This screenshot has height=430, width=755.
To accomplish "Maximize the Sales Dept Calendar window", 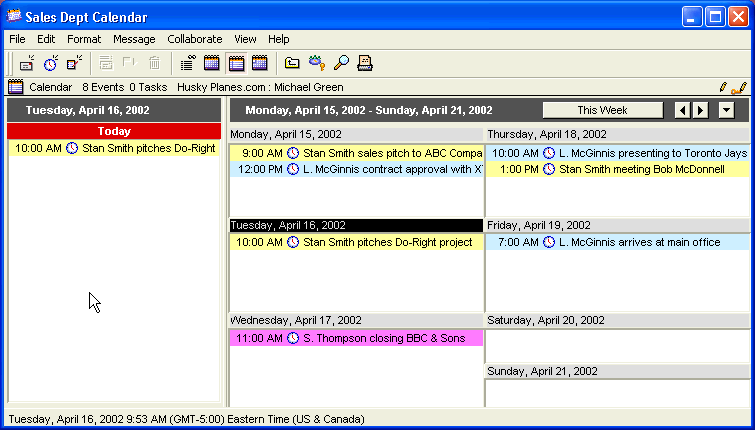I will (x=715, y=17).
